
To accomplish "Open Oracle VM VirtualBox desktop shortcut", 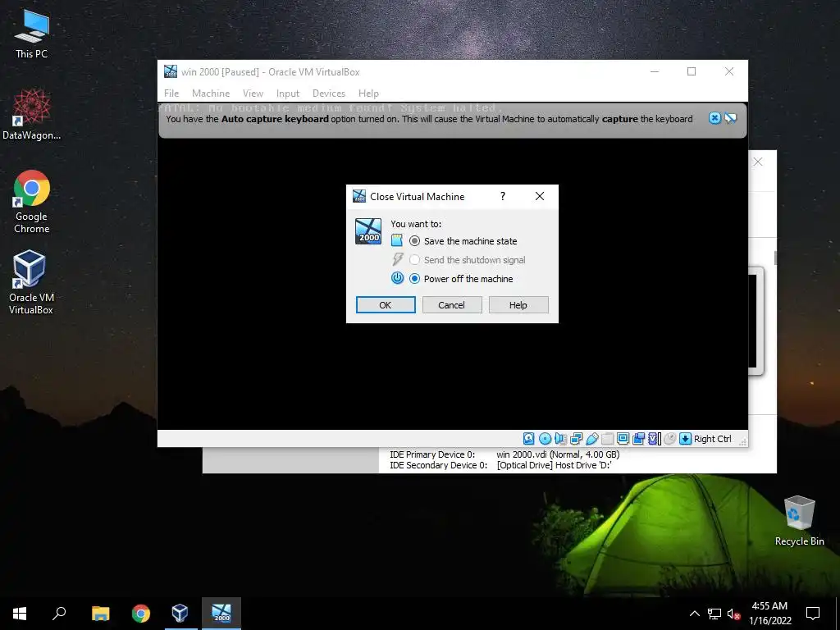I will tap(30, 282).
